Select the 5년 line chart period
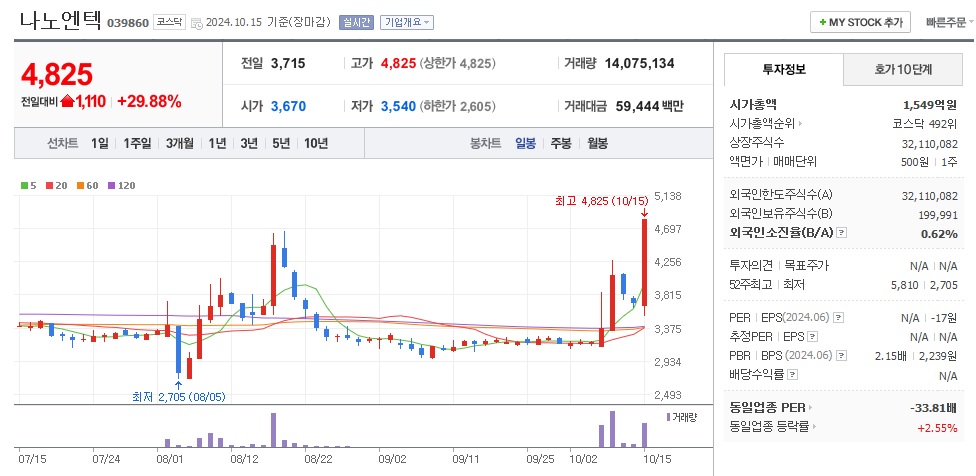 (281, 143)
